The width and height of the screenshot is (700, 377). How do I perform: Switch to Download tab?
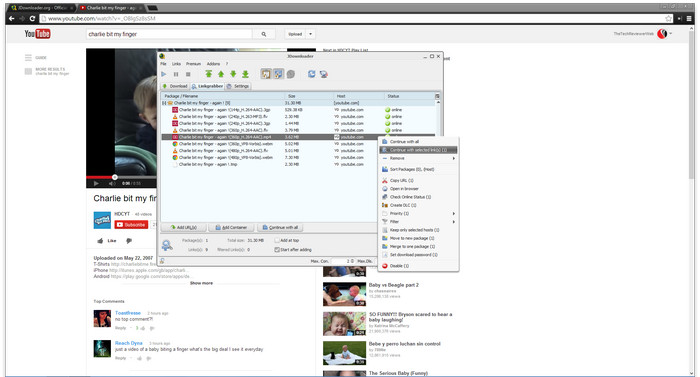(x=175, y=86)
